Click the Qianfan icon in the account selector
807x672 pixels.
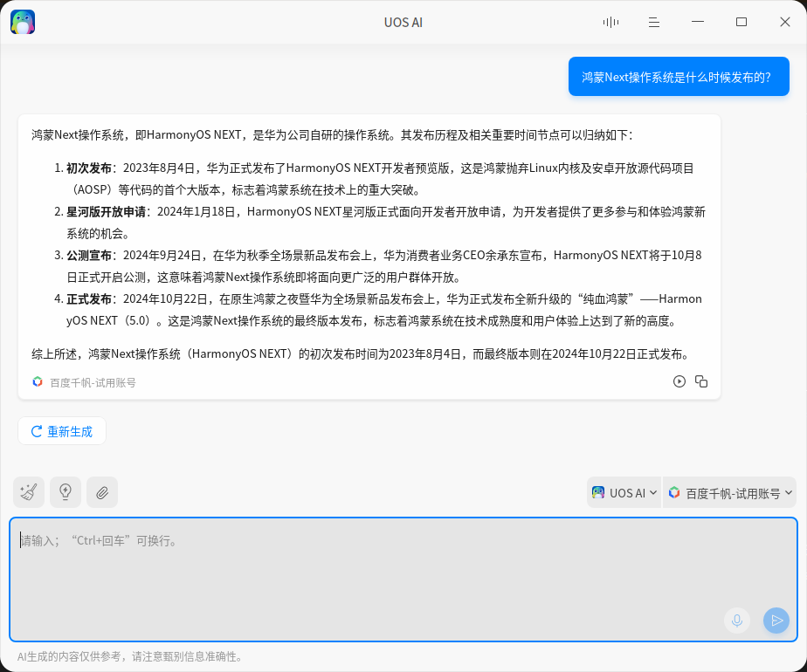[x=673, y=492]
